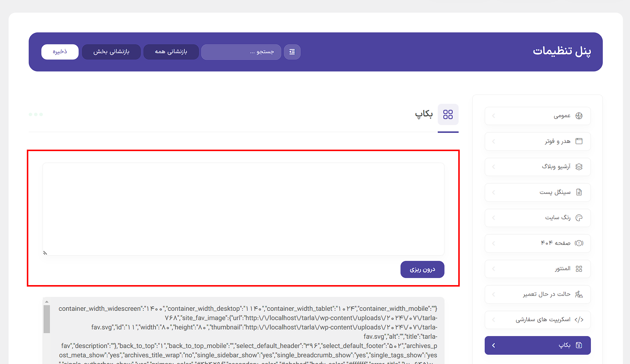Click into the جستجو search field
Screen dimensions: 630x364
pyautogui.click(x=241, y=52)
